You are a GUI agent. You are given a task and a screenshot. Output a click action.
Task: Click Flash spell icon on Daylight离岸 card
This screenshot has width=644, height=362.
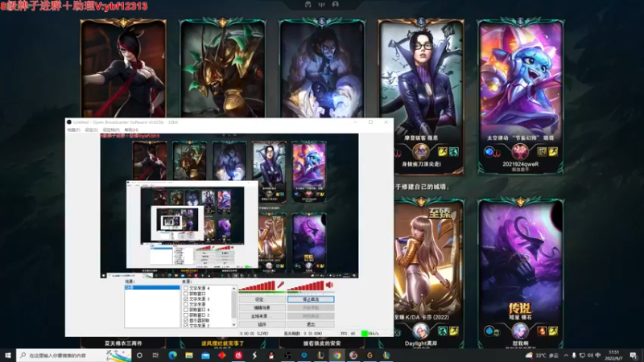(453, 331)
